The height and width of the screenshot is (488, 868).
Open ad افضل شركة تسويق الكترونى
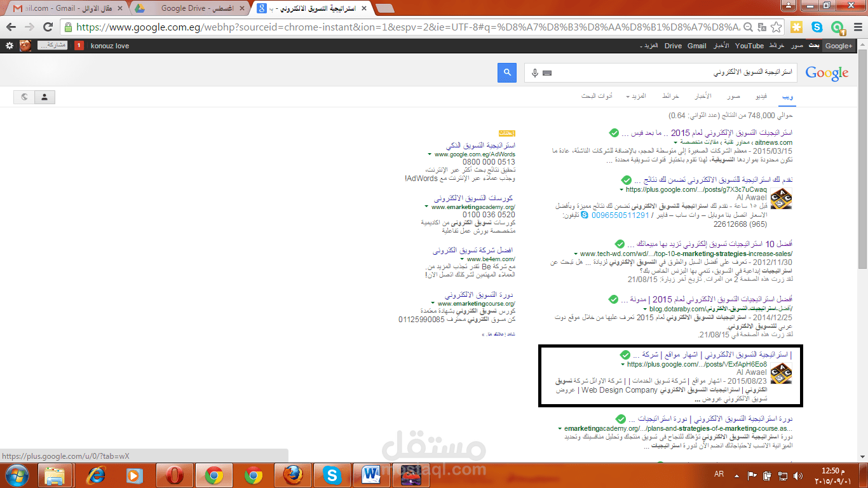(x=473, y=250)
